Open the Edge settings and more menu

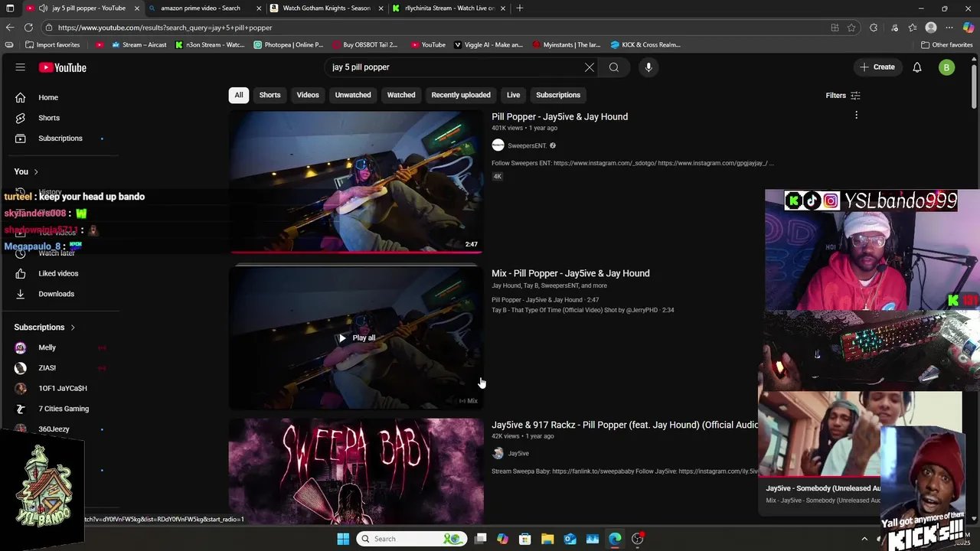[x=949, y=28]
